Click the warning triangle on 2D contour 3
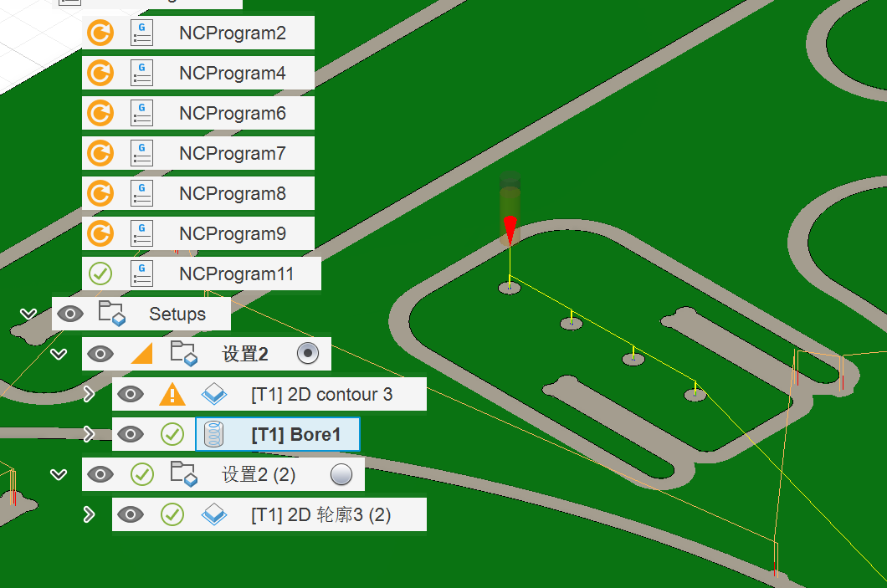 point(172,394)
